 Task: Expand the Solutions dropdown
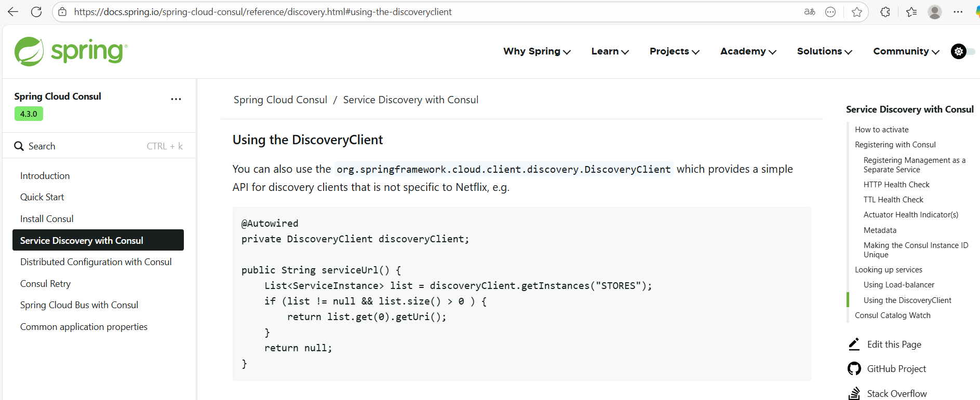point(825,51)
